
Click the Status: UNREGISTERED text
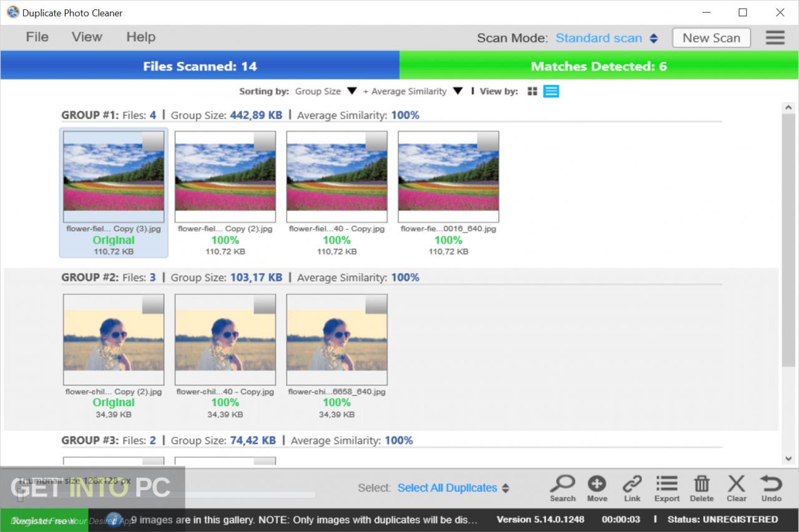[723, 519]
